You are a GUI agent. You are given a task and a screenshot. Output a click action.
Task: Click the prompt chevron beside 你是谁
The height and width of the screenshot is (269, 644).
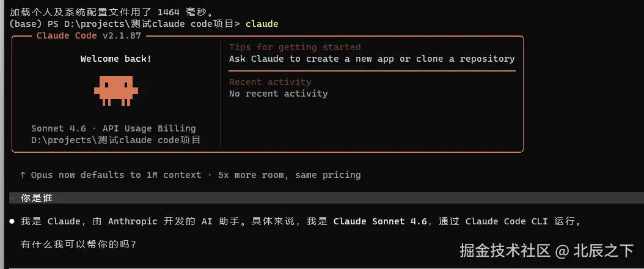coord(12,198)
